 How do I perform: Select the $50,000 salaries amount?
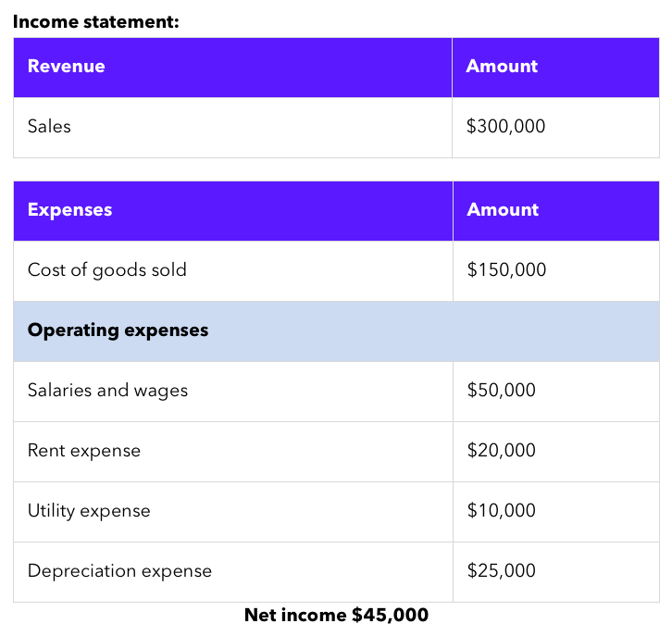point(501,391)
